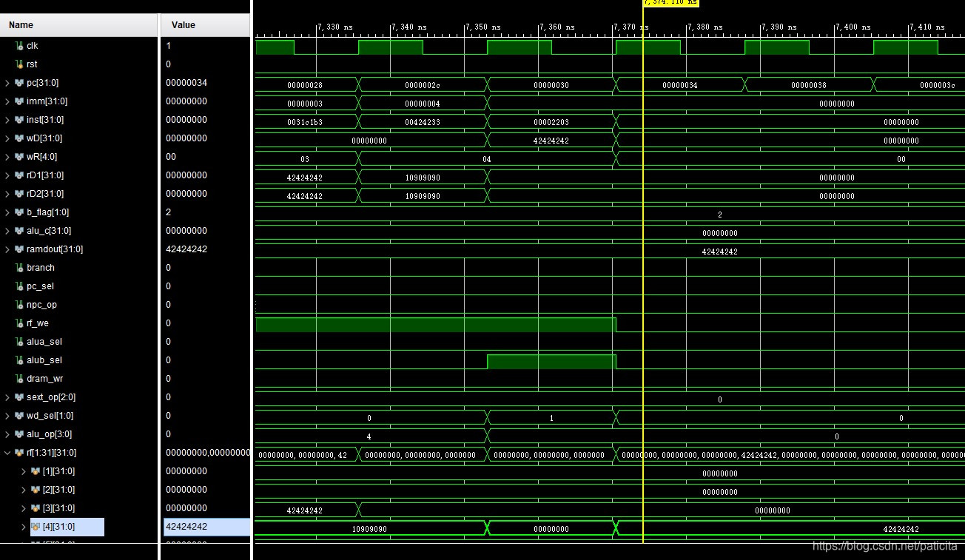The height and width of the screenshot is (560, 965).
Task: Click the bus icon beside sext_op[2:0]
Action: point(19,397)
